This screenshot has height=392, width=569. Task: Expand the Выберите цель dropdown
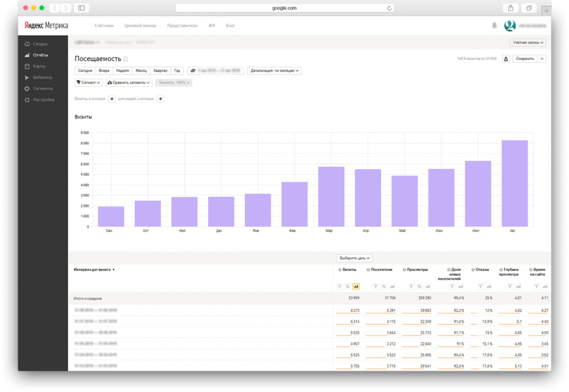click(x=354, y=258)
